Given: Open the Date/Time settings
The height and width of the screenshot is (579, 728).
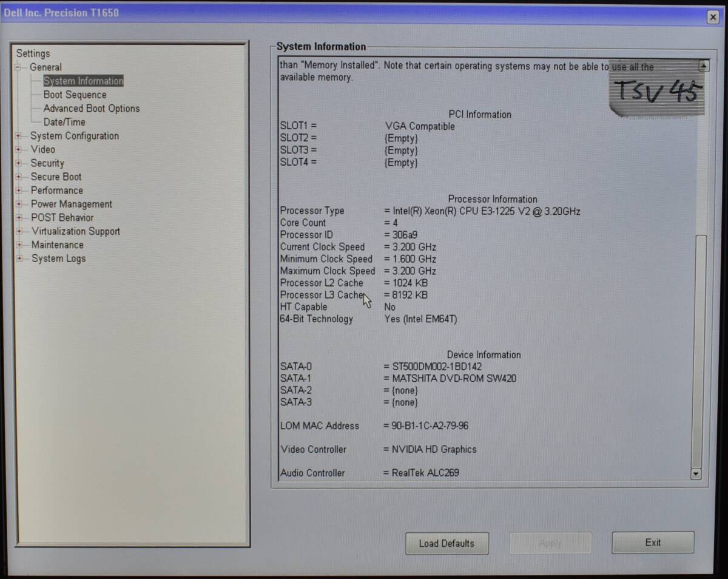Looking at the screenshot, I should click(64, 122).
